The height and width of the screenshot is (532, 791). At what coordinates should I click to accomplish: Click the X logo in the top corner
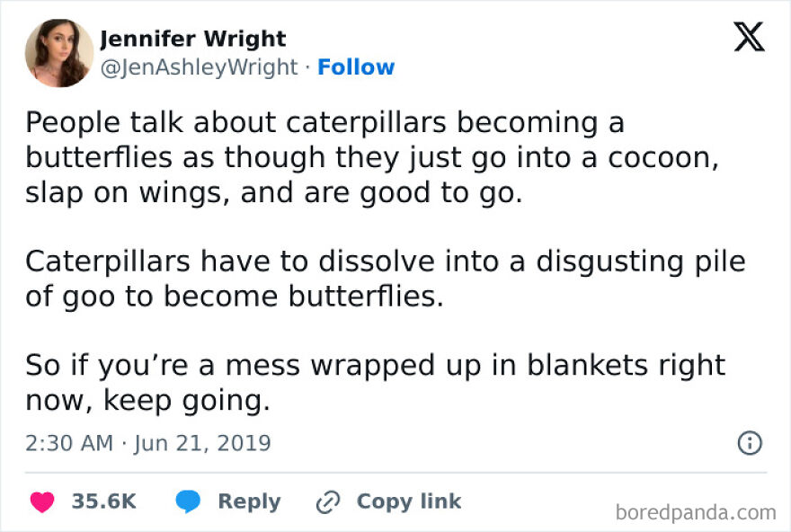[x=749, y=38]
